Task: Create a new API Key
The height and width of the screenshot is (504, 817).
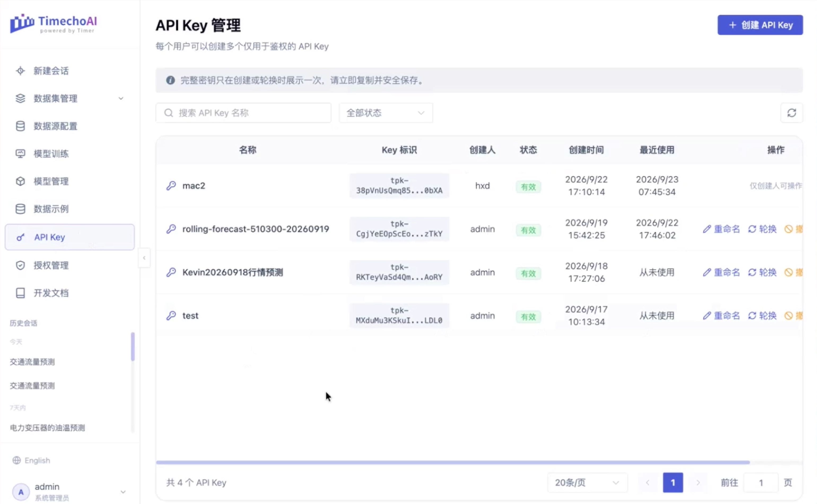Action: [x=760, y=25]
